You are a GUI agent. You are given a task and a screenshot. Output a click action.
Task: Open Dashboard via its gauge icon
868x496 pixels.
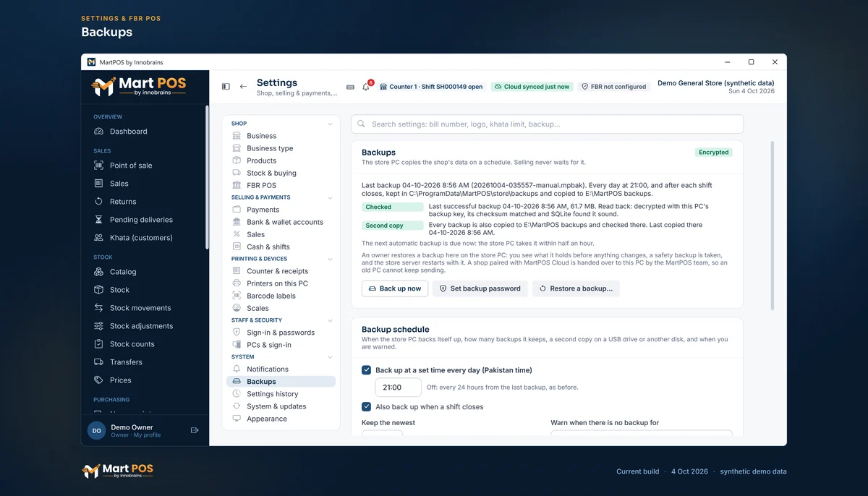(x=99, y=132)
